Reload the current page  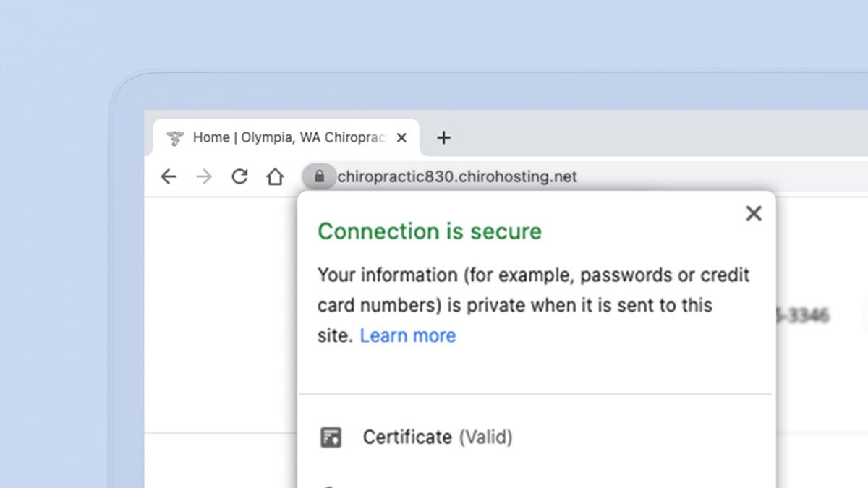click(239, 176)
